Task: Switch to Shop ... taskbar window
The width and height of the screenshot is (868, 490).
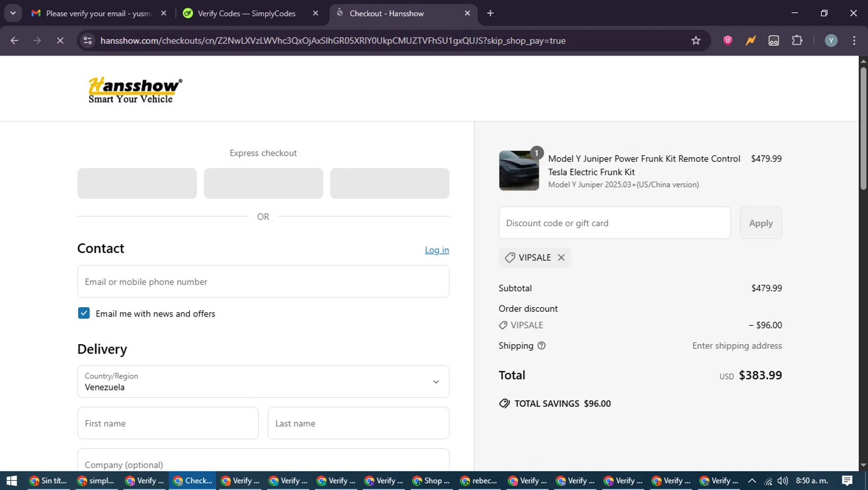Action: [431, 481]
